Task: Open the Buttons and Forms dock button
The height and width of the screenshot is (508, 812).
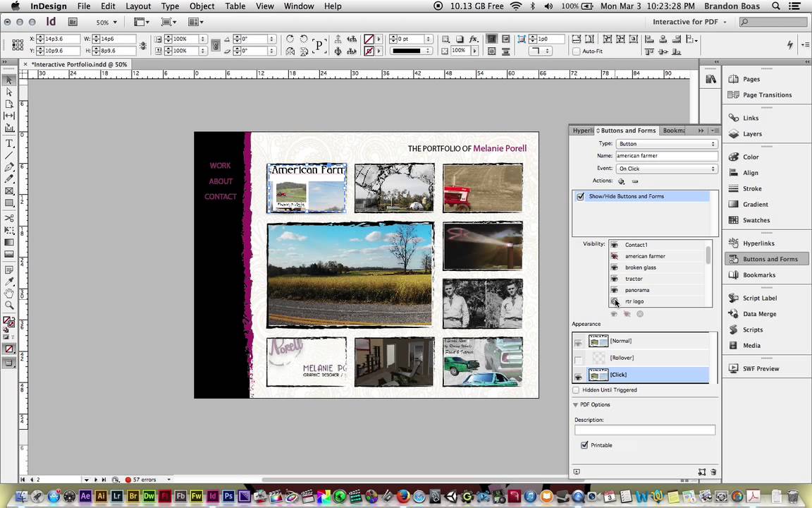Action: click(767, 259)
